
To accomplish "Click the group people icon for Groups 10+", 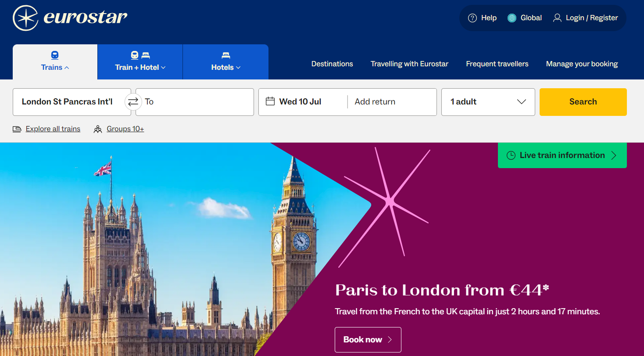I will (98, 129).
